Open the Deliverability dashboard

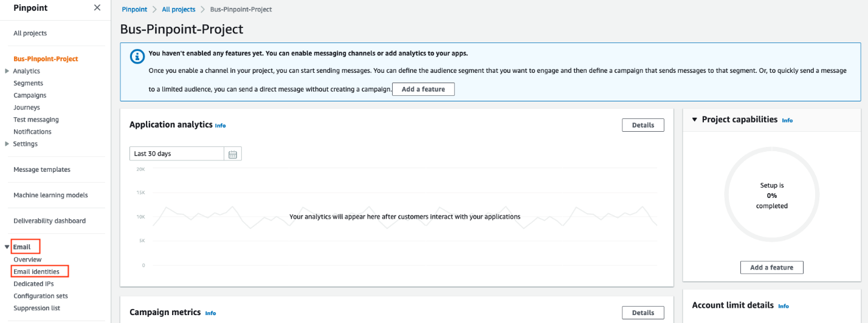pyautogui.click(x=50, y=221)
